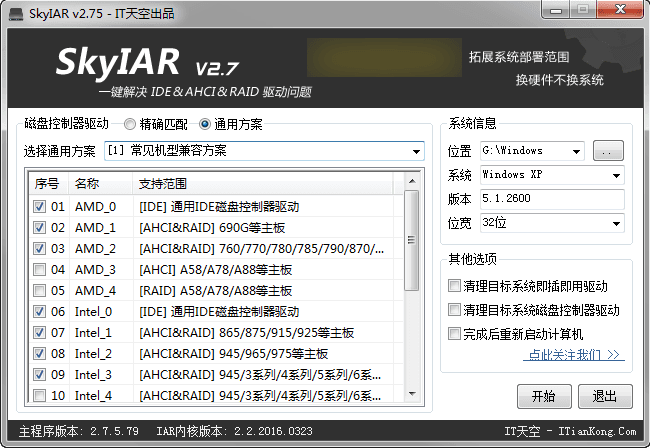Uncheck the 08 Intel_2 driver checkbox

click(x=39, y=354)
